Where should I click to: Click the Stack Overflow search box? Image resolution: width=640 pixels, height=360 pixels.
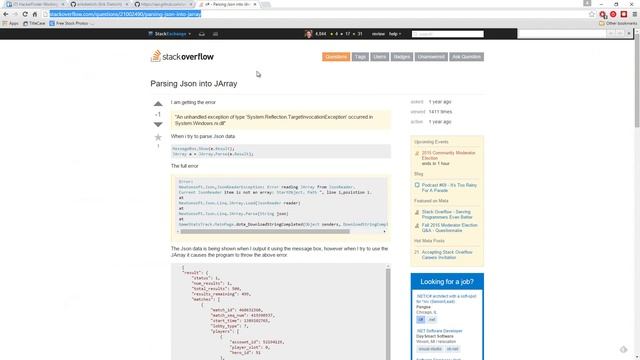(448, 34)
